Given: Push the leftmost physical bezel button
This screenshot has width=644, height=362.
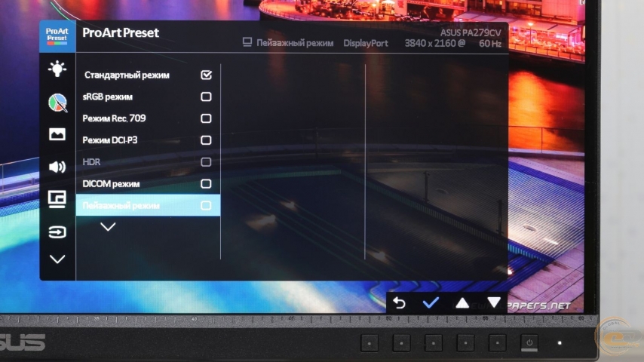Looking at the screenshot, I should 370,342.
